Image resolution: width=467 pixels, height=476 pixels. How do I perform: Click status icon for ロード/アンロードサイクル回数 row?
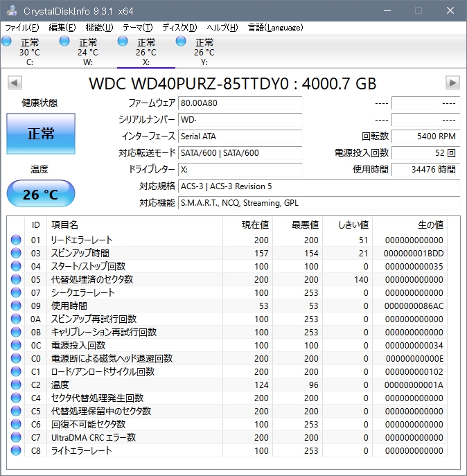tap(16, 371)
